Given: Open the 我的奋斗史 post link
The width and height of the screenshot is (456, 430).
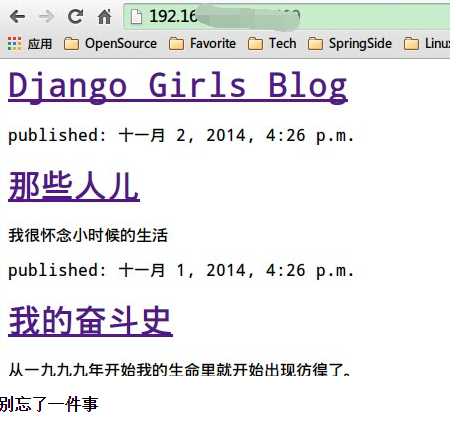Looking at the screenshot, I should tap(90, 321).
